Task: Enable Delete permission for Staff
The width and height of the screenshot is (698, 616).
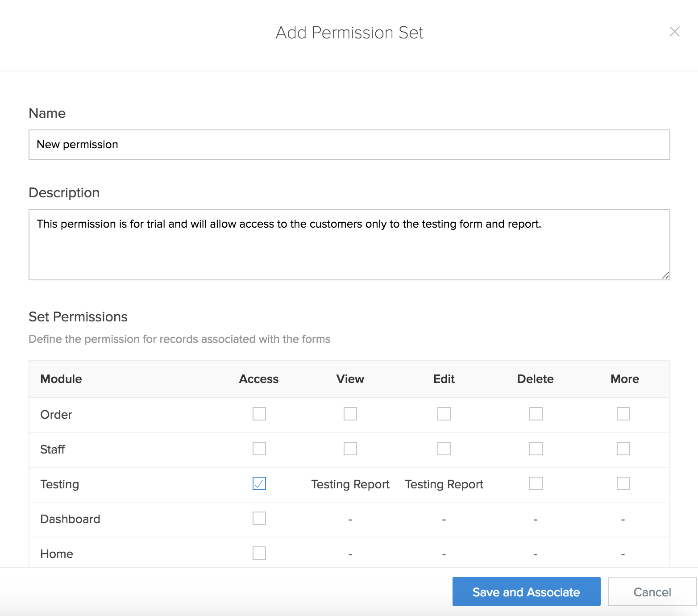Action: coord(536,449)
